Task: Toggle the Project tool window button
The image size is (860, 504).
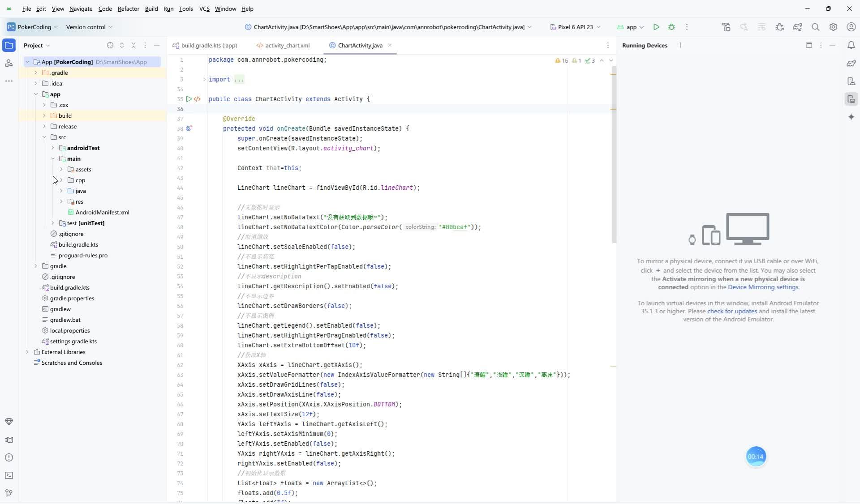Action: 9,45
